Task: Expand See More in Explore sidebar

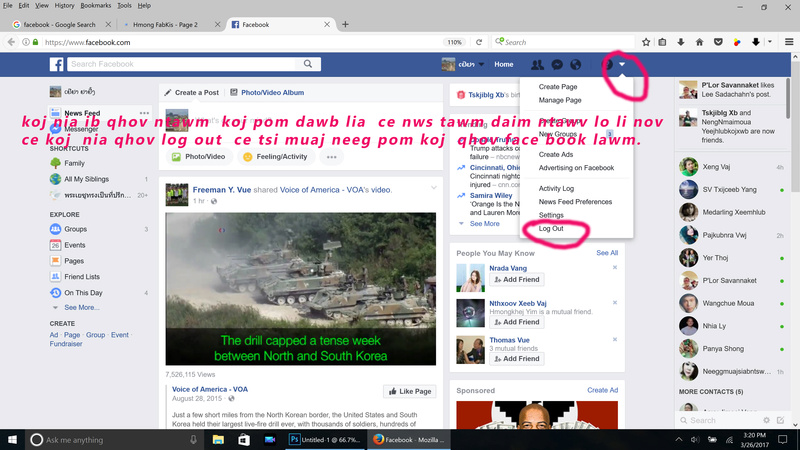Action: 82,308
